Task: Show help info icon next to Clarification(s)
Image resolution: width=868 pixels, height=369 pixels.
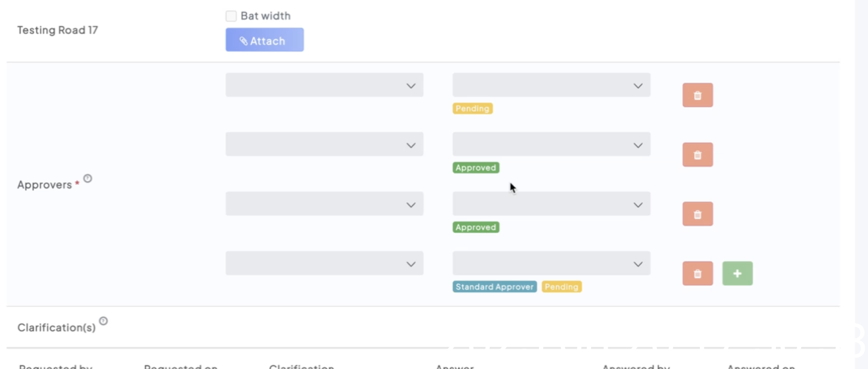Action: 103,321
